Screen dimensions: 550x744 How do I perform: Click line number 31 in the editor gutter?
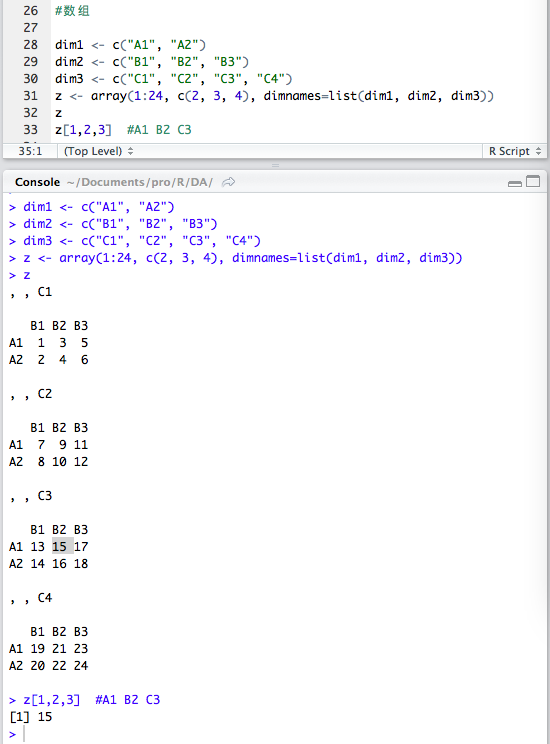point(30,96)
